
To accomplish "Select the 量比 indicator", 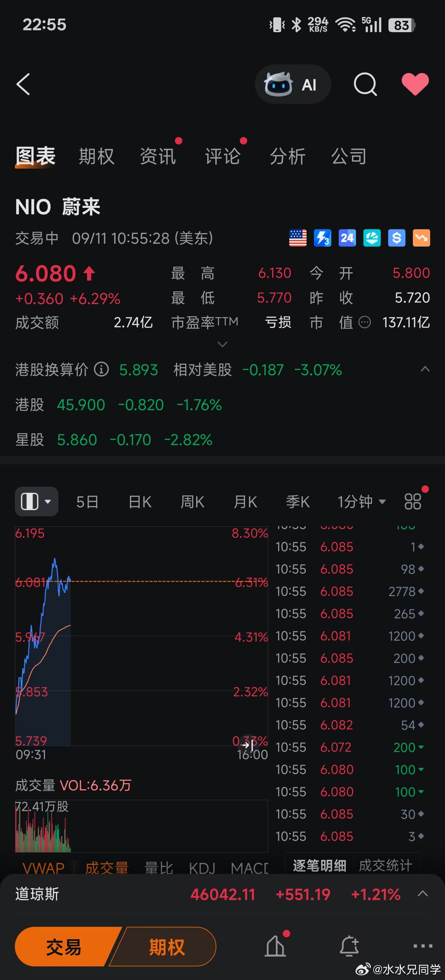I will coord(159,868).
